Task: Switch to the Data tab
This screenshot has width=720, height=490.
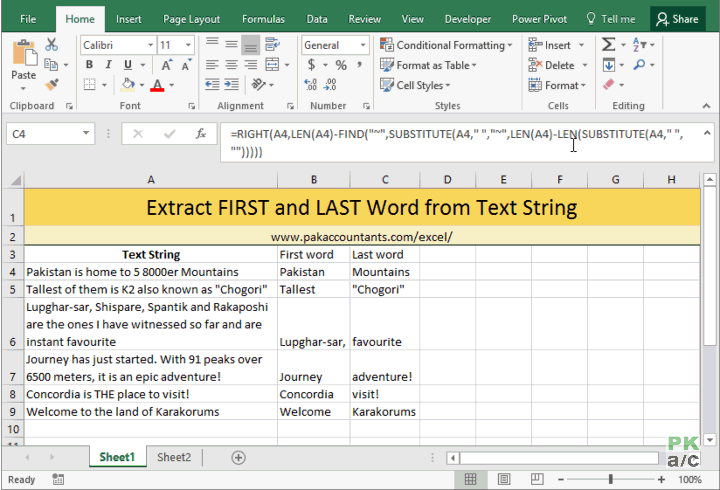Action: coord(317,19)
